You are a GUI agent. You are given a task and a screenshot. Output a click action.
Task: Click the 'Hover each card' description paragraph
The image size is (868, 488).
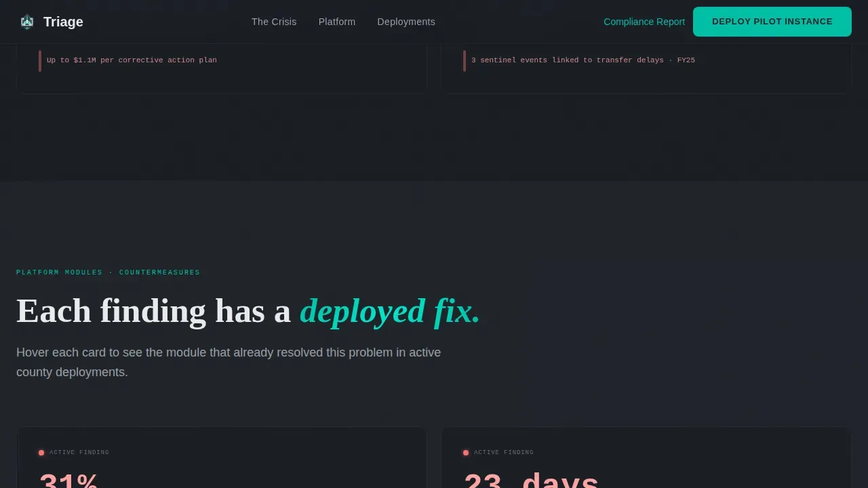tap(229, 362)
